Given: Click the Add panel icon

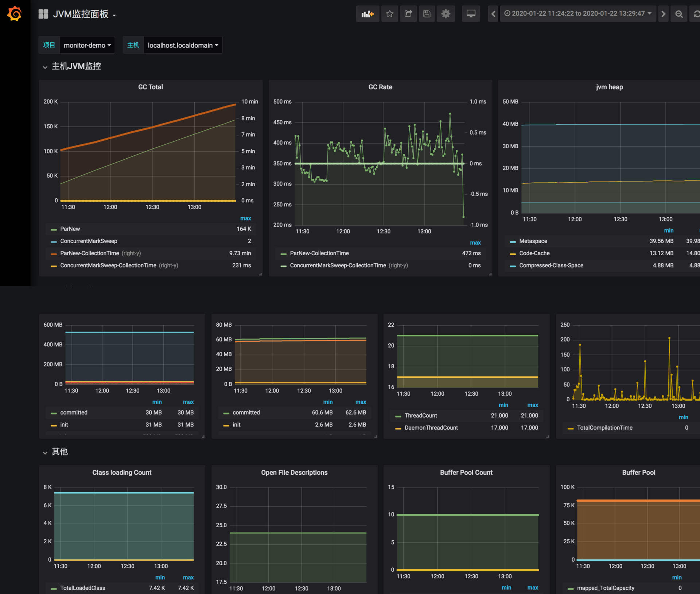Looking at the screenshot, I should tap(367, 14).
